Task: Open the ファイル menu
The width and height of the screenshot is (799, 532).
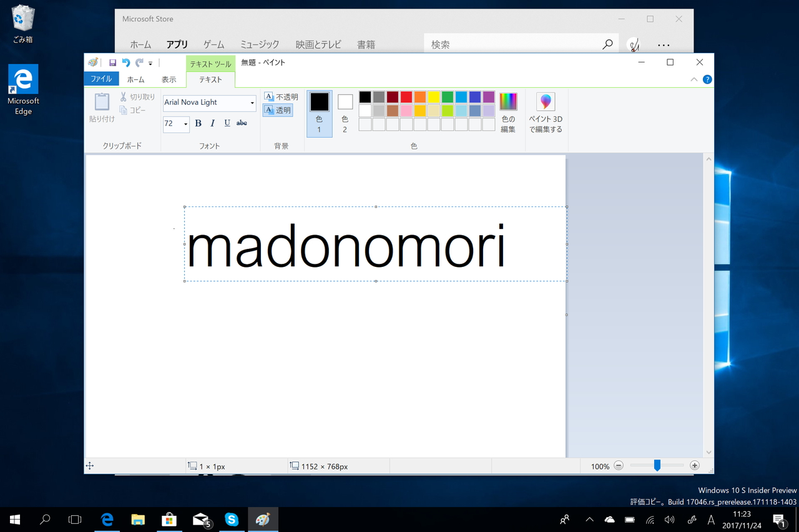Action: 101,79
